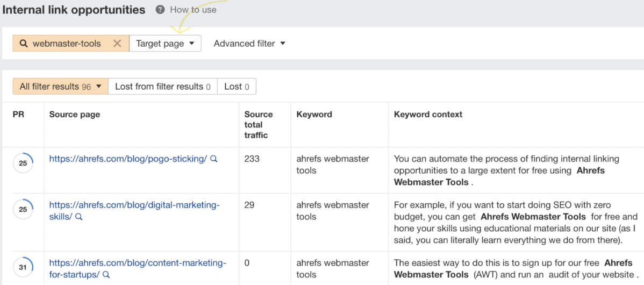The height and width of the screenshot is (285, 644).
Task: Expand the Advanced filter menu
Action: tap(249, 44)
